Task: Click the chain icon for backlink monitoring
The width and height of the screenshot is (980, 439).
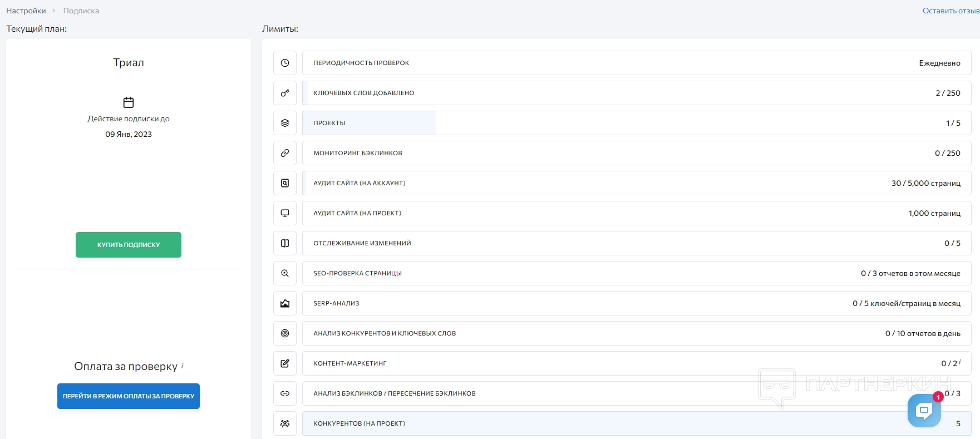Action: pyautogui.click(x=285, y=153)
